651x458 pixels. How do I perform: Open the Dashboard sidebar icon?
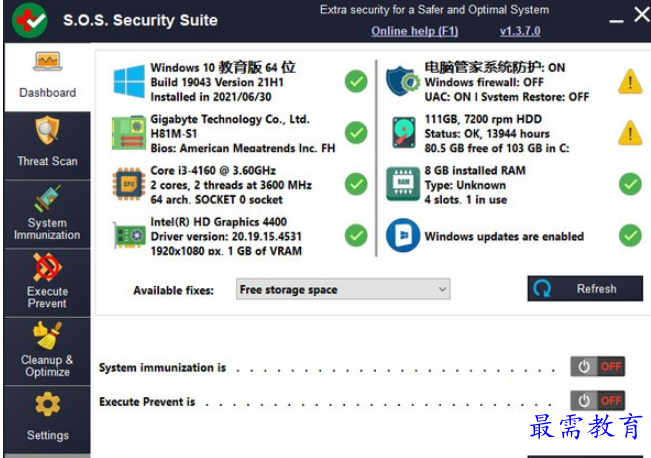48,61
